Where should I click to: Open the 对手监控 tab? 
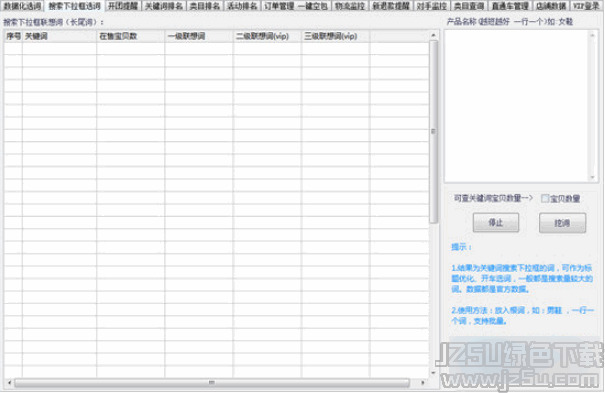(x=432, y=6)
